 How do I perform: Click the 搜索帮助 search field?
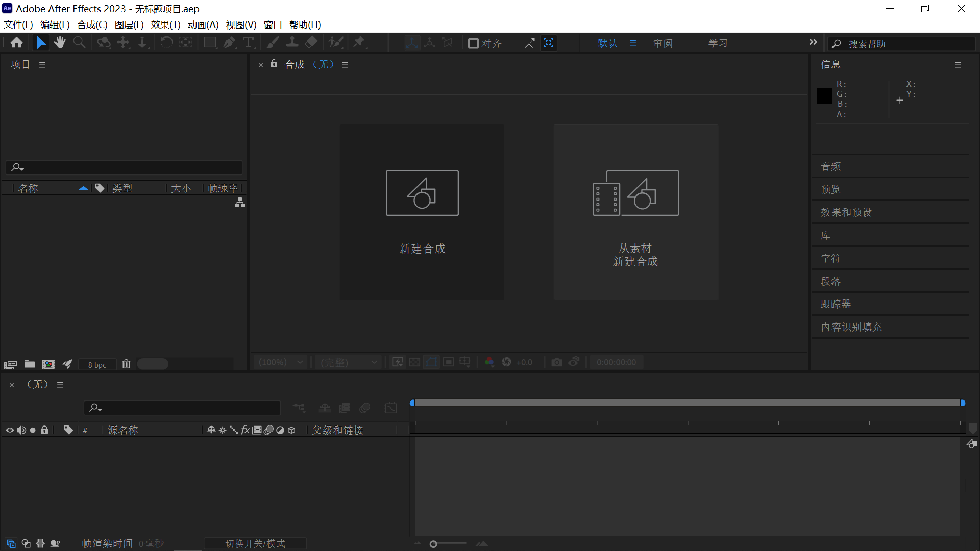click(902, 44)
